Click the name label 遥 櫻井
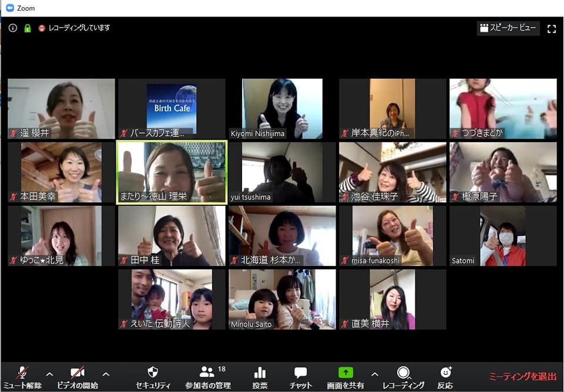Viewport: 564px width, 392px height. tap(35, 133)
